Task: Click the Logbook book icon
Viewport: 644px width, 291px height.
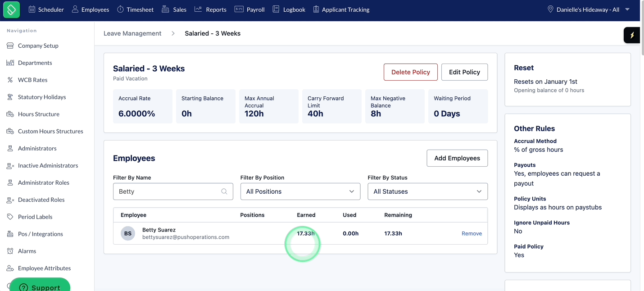Action: (x=276, y=9)
